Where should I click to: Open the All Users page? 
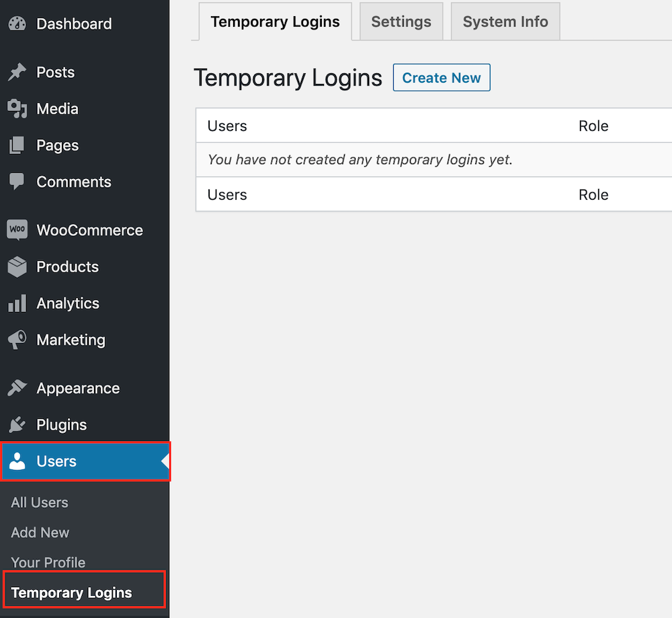point(39,502)
